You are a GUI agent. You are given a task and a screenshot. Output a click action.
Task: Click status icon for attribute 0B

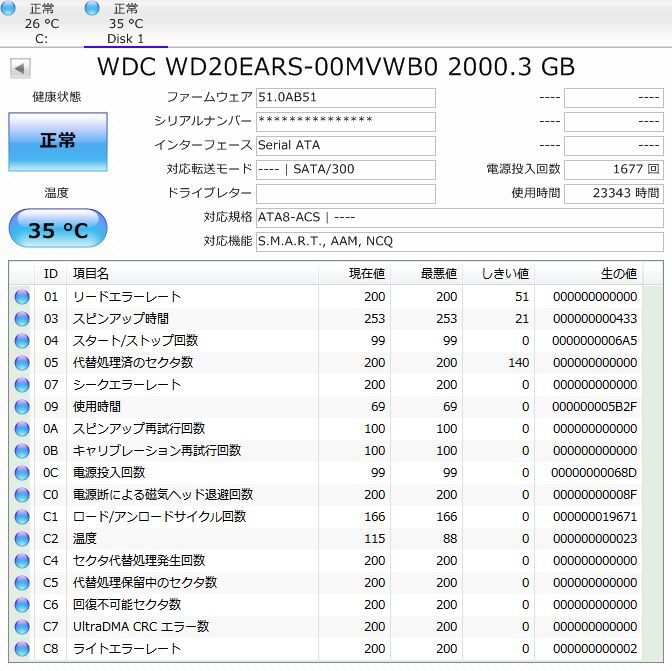[22, 451]
